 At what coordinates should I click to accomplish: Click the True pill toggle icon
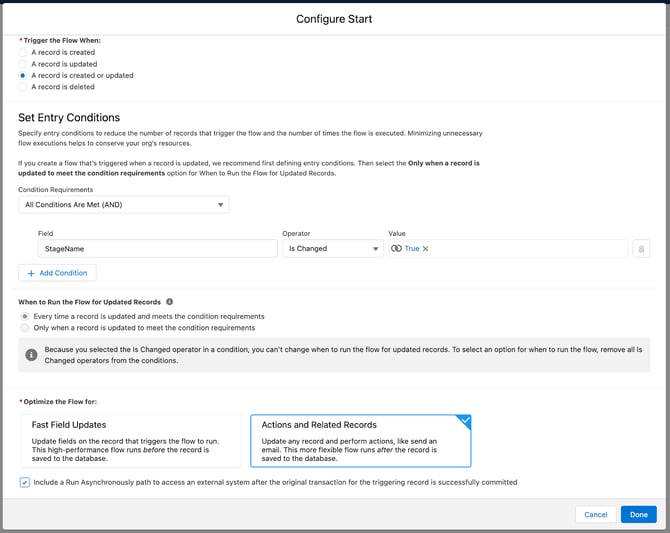tap(397, 248)
